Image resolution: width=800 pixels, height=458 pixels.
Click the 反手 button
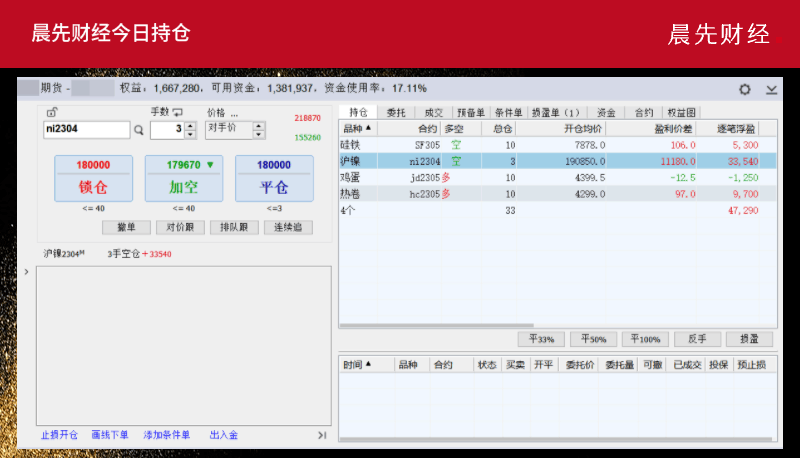[697, 339]
